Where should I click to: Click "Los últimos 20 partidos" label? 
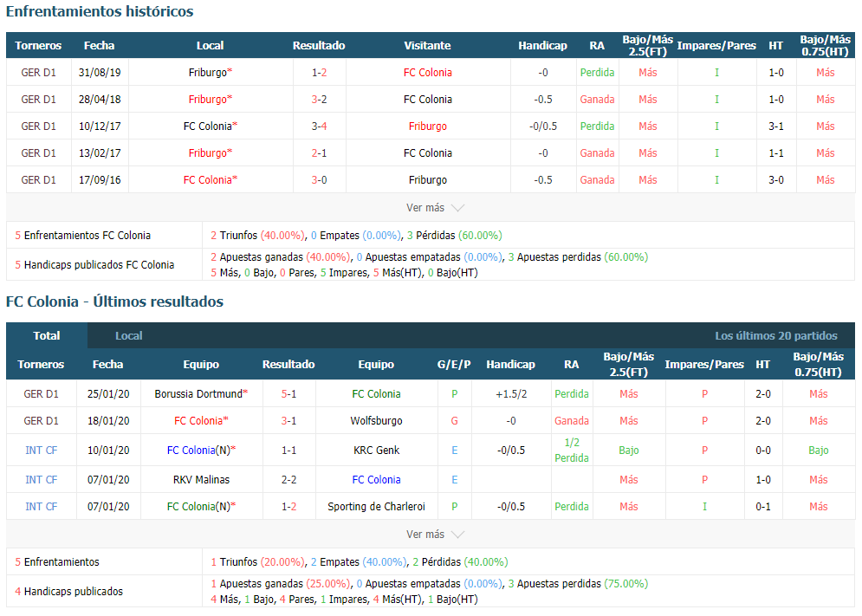776,335
